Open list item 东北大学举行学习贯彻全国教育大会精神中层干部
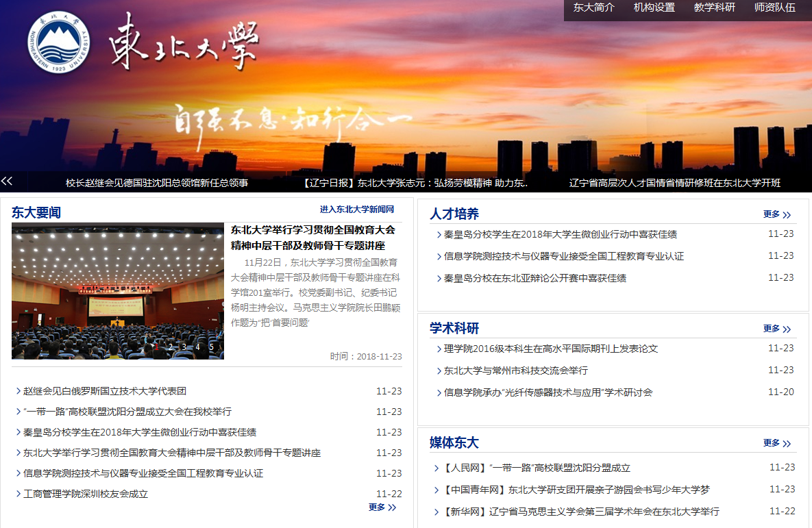Screen dimensions: 812x528 point(172,453)
